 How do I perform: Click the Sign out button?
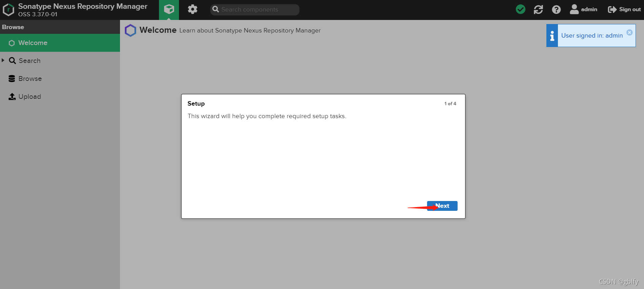click(624, 9)
